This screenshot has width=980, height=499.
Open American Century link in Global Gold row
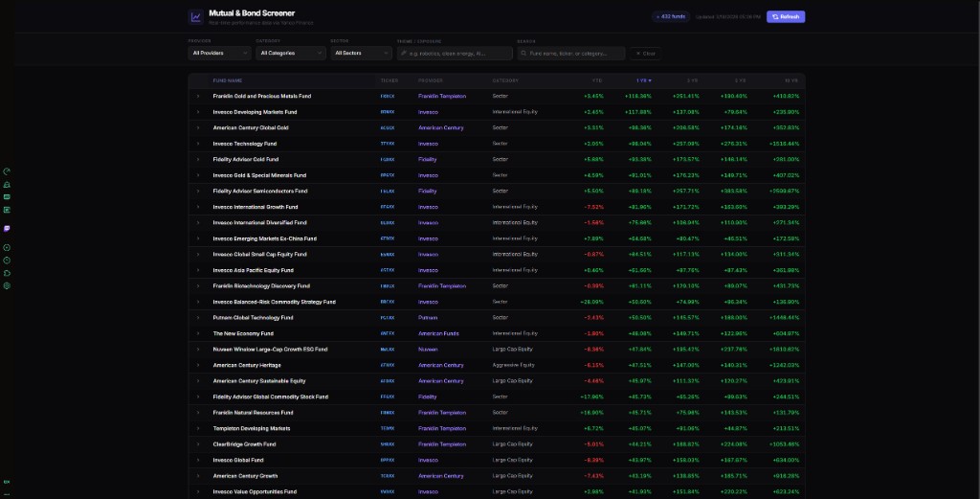point(440,127)
